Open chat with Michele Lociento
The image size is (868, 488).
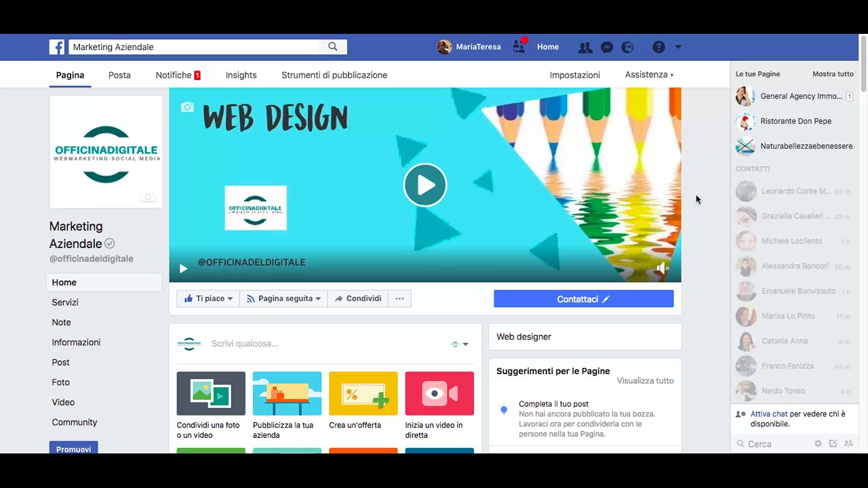pyautogui.click(x=794, y=241)
